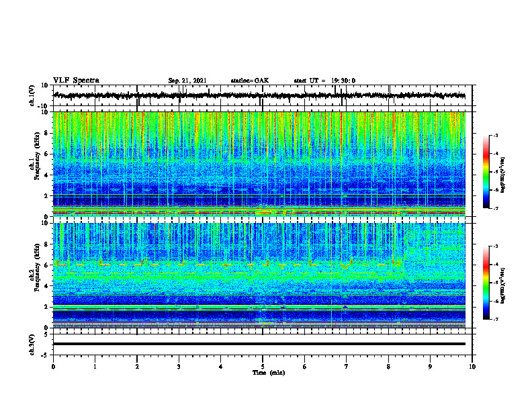Click the ch.1 spectrogram color scale bar
Viewport: 532px width, 411px height.
[x=486, y=172]
